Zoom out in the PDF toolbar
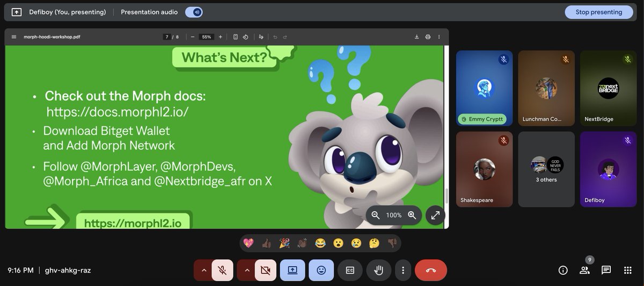This screenshot has height=286, width=644. coord(192,37)
